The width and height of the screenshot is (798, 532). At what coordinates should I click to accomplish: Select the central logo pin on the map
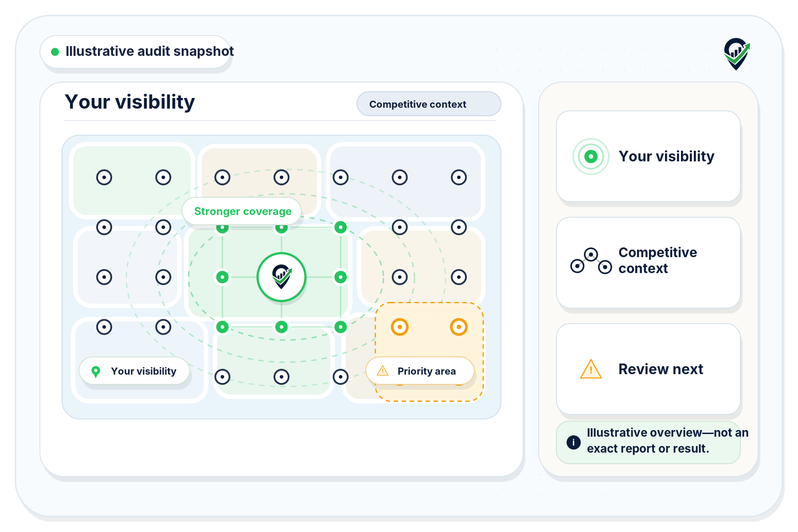pos(282,277)
